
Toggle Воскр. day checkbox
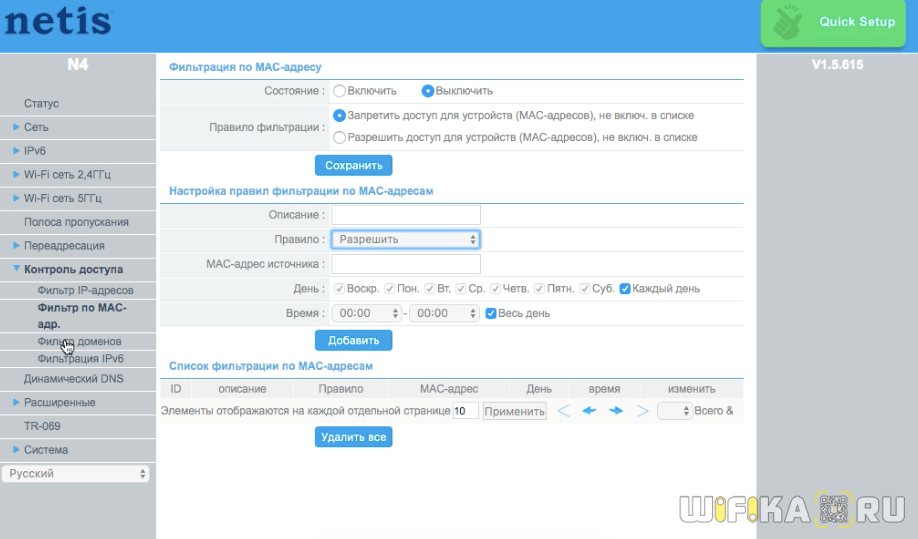click(339, 289)
